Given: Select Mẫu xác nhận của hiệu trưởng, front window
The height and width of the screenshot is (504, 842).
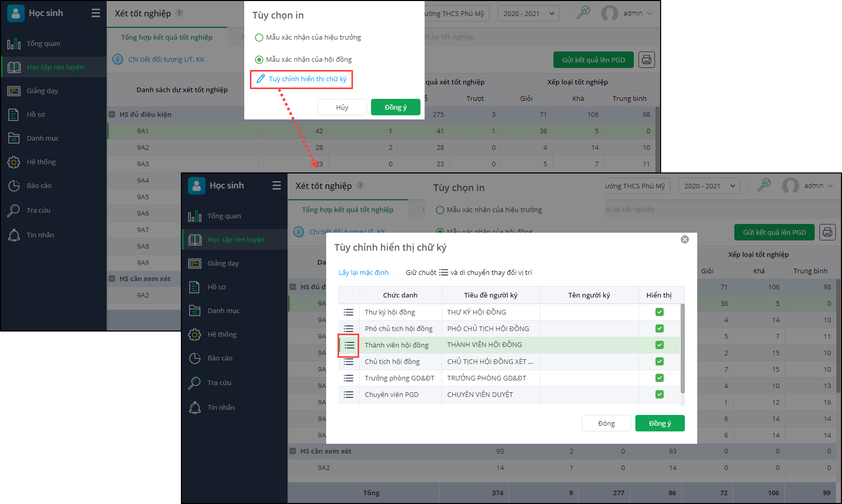Looking at the screenshot, I should [440, 210].
